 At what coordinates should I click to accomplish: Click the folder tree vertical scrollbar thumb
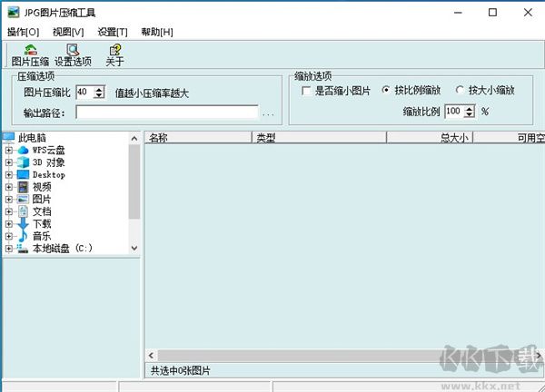click(134, 182)
